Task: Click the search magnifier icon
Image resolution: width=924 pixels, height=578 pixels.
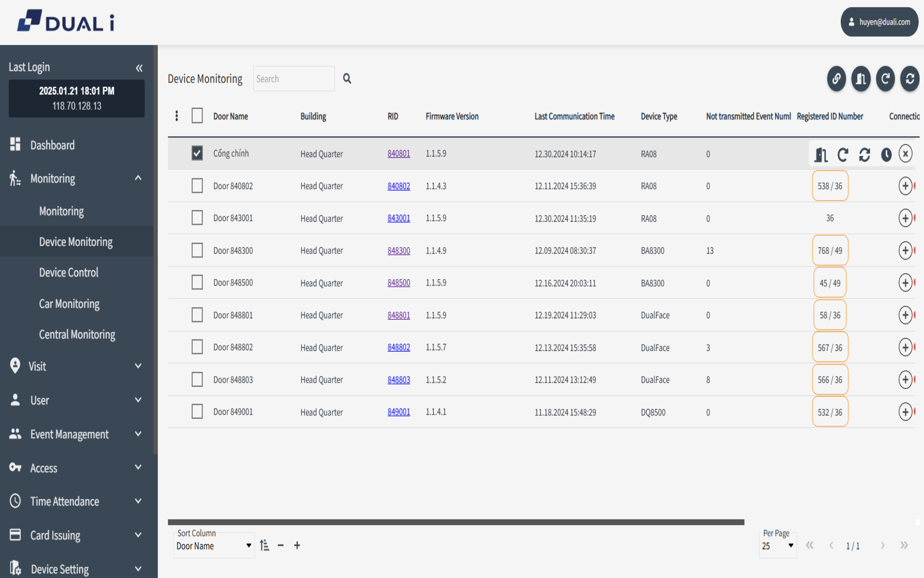Action: 347,78
